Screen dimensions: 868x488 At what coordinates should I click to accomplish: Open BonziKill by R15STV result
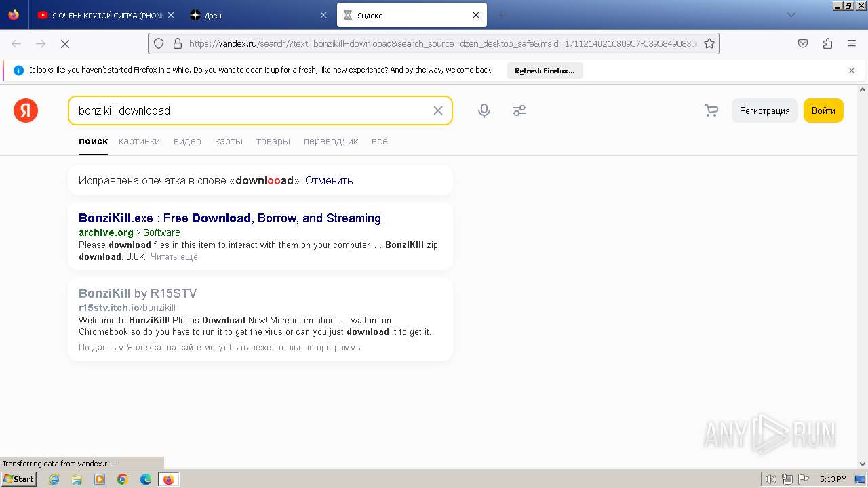138,293
